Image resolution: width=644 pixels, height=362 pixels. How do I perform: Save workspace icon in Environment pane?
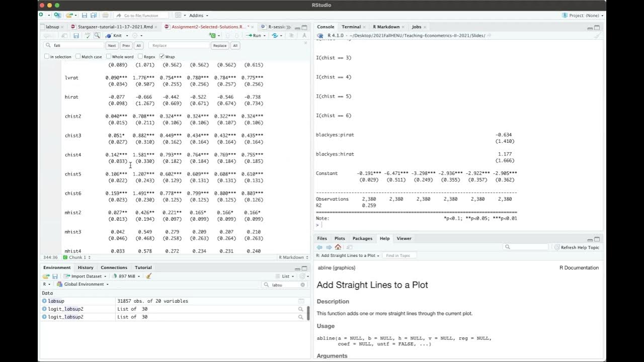55,276
